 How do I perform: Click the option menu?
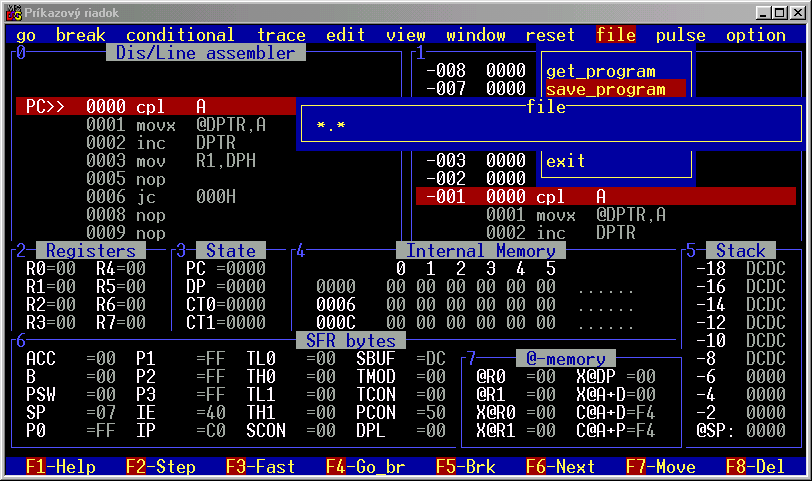pyautogui.click(x=755, y=35)
